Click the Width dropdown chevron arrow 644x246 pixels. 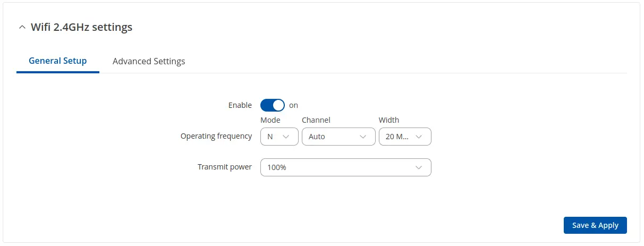[419, 137]
